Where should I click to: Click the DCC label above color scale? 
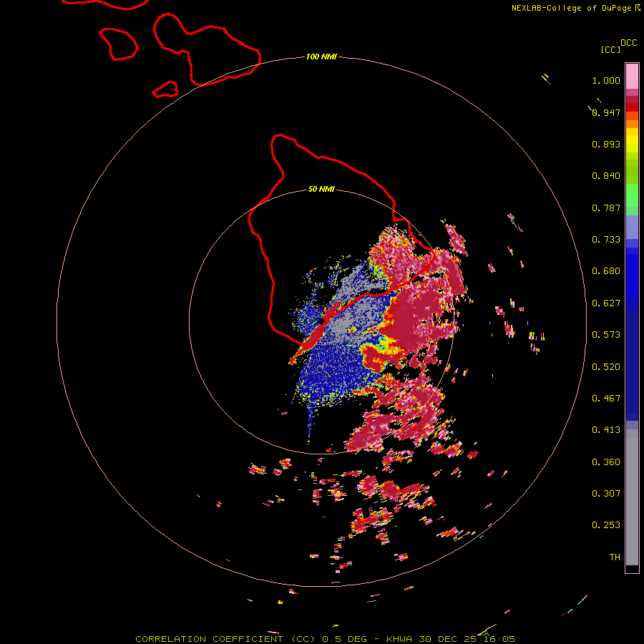(x=628, y=43)
